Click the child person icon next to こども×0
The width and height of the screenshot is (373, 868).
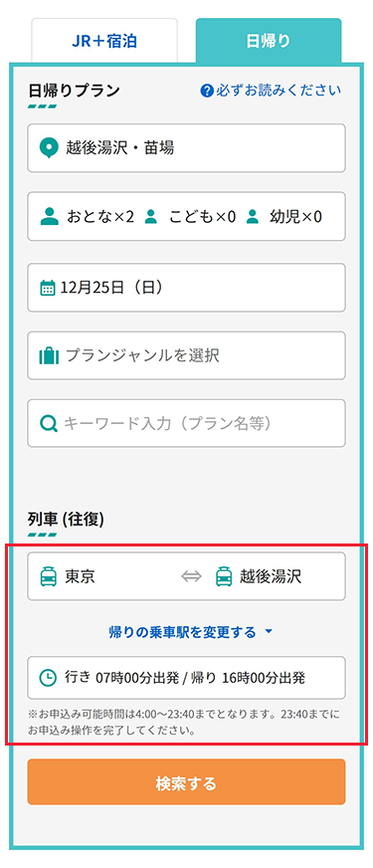point(150,216)
